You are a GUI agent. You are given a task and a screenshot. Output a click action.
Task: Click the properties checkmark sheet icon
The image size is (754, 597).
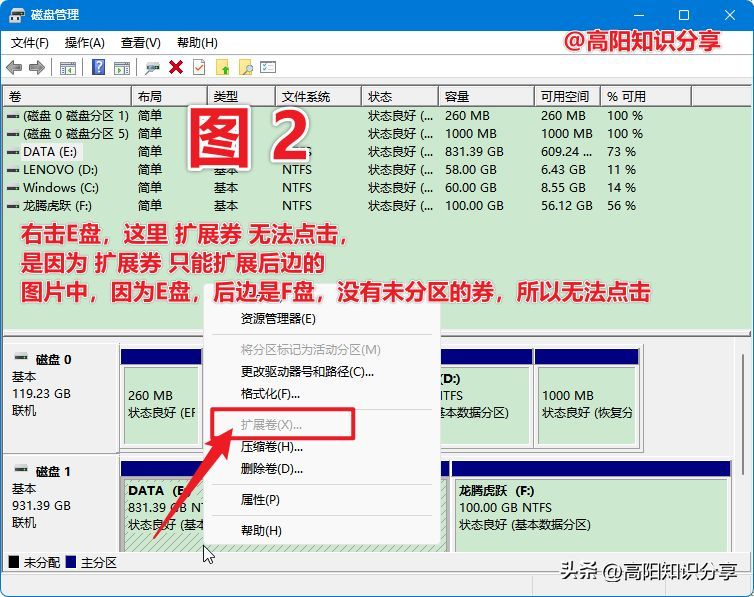(x=199, y=67)
